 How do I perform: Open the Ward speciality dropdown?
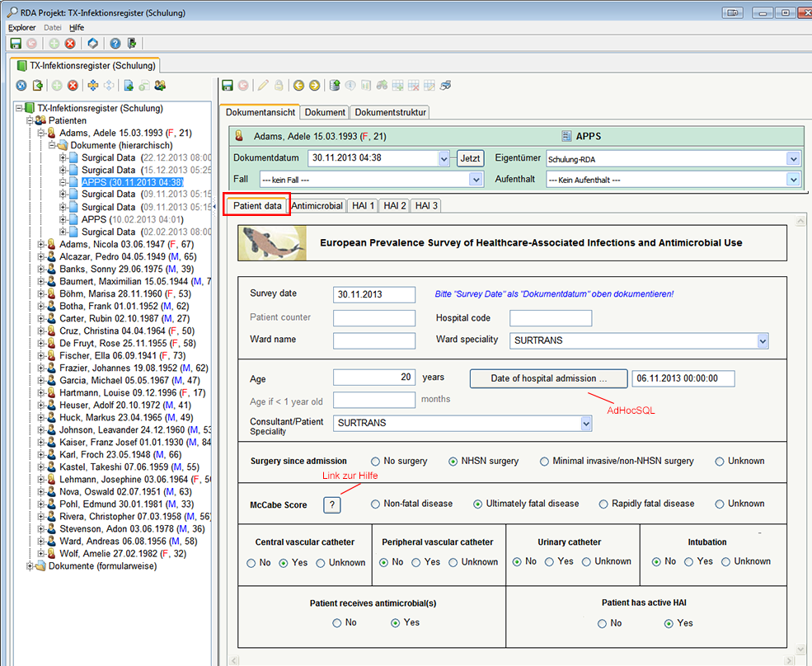pyautogui.click(x=763, y=341)
